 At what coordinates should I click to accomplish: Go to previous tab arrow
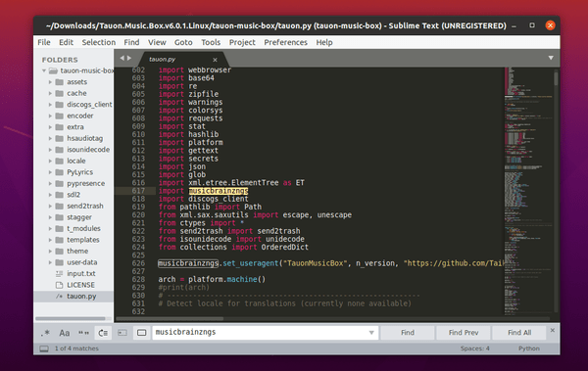(x=122, y=58)
